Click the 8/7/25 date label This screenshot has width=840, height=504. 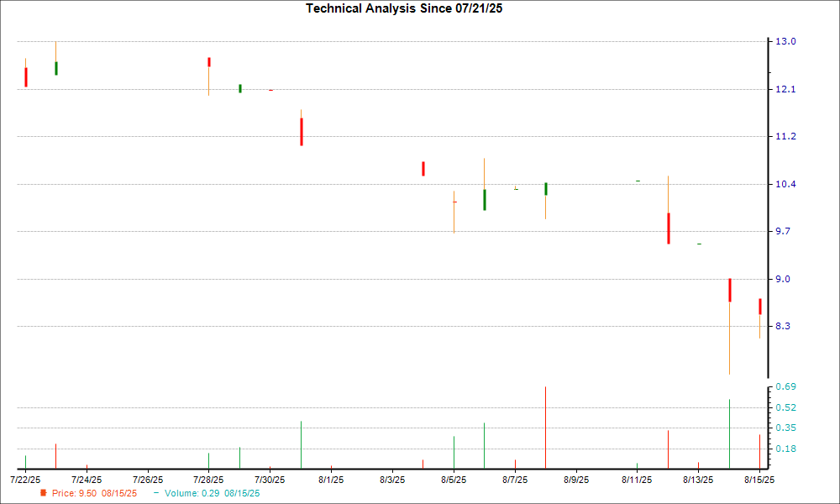515,480
